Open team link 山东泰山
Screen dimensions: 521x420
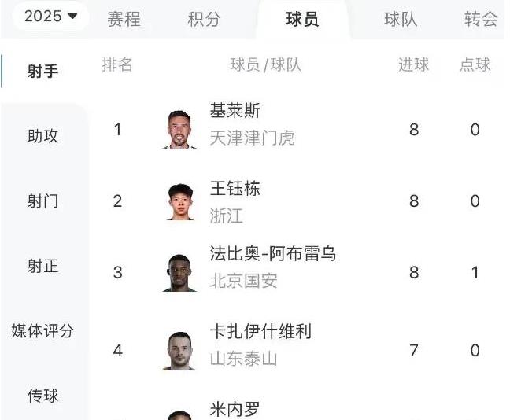243,359
